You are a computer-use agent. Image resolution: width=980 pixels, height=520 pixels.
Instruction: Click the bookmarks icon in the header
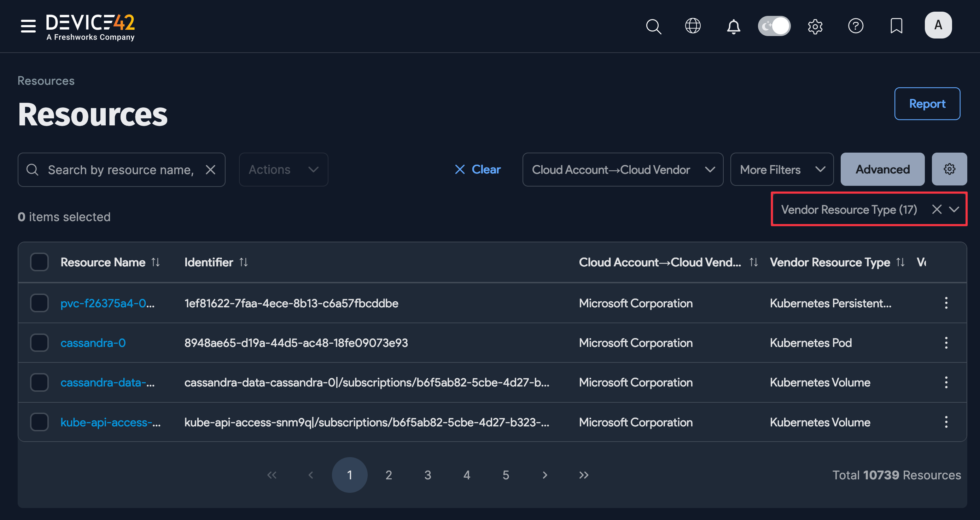point(896,26)
